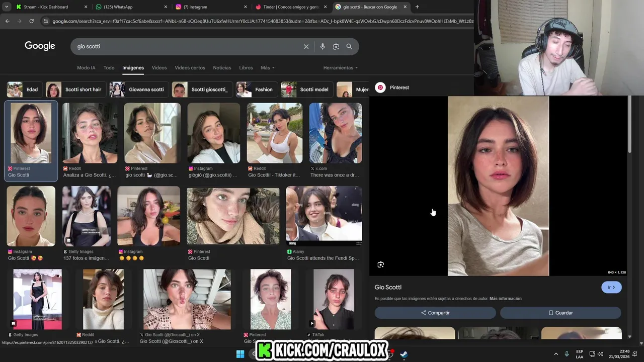Open the Vídeos search tab

159,68
